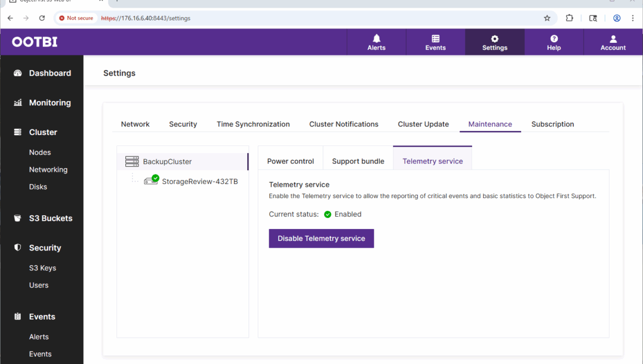The width and height of the screenshot is (643, 364).
Task: Open the Support bundle tab
Action: [358, 161]
